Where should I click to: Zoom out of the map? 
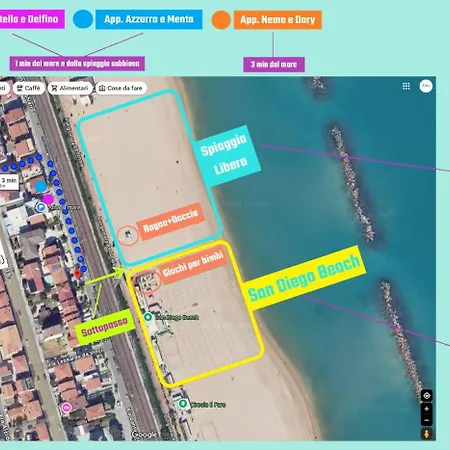coord(427,420)
